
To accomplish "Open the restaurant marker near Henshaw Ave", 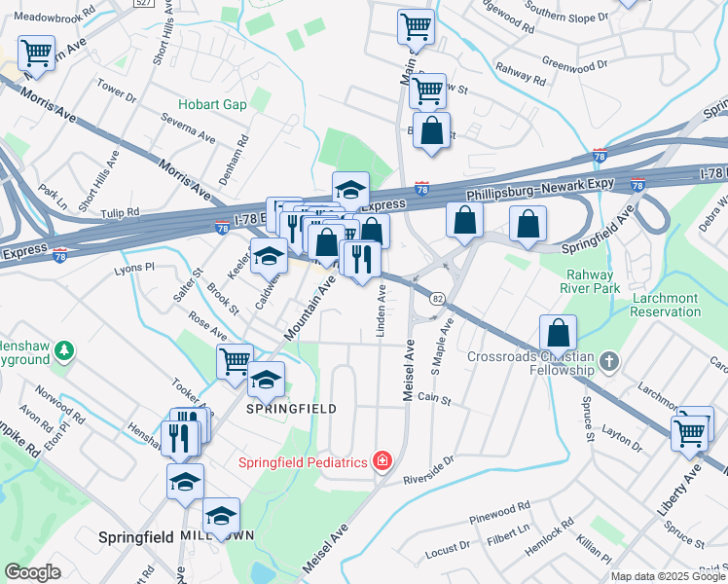I will [x=179, y=440].
